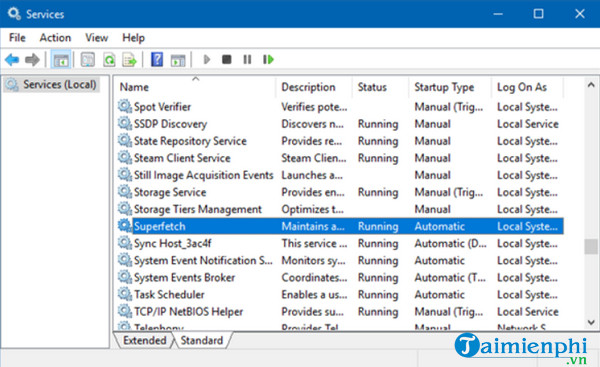Click 'Optimizes t...' description cell

point(312,209)
